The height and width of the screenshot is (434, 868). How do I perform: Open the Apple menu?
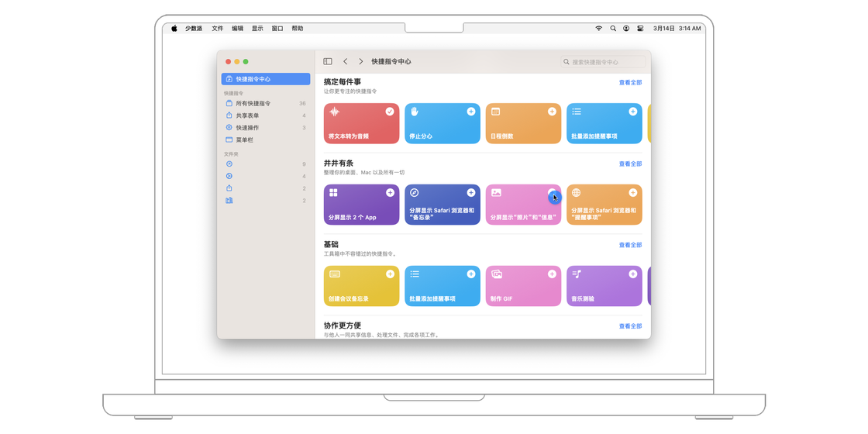174,28
